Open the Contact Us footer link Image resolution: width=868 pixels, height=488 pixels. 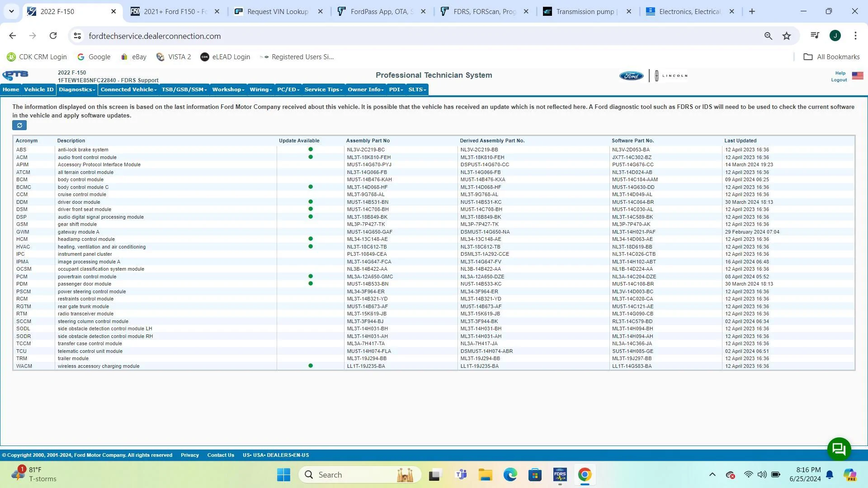tap(221, 455)
